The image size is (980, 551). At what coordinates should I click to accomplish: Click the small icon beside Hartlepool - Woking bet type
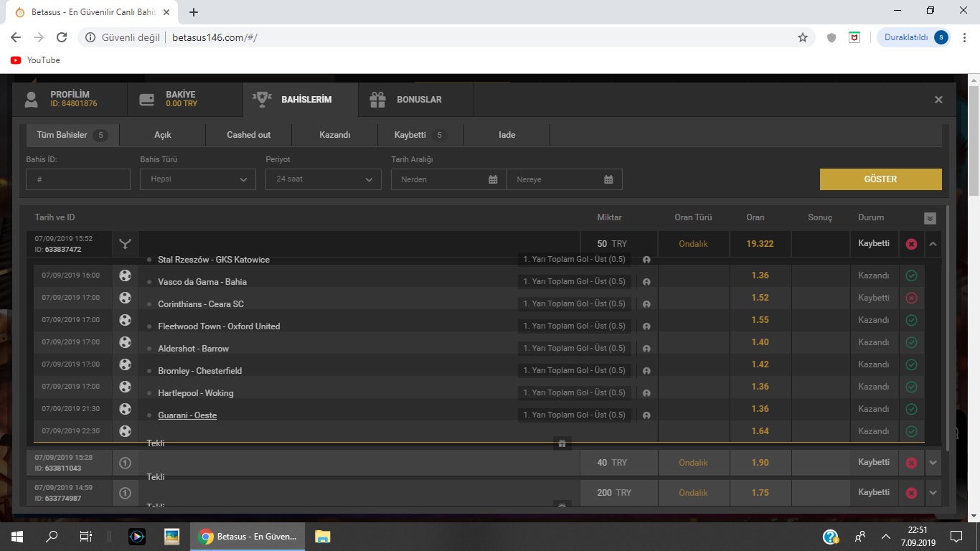click(x=646, y=393)
